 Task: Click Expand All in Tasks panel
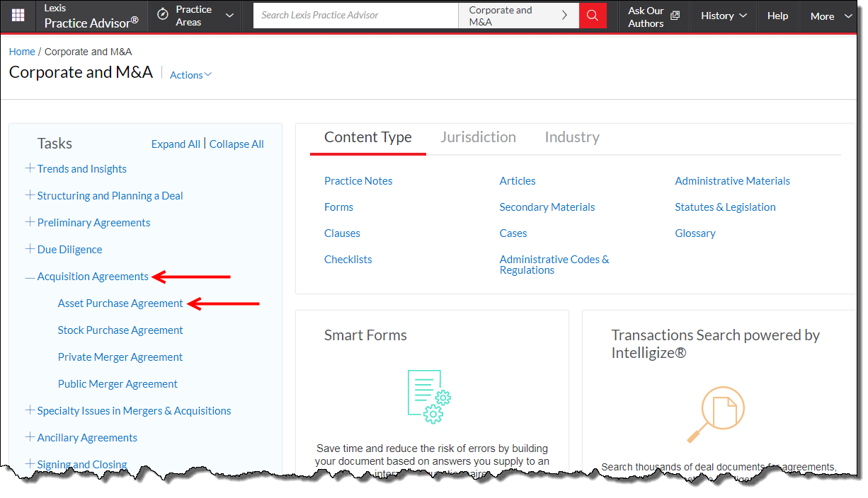point(176,144)
